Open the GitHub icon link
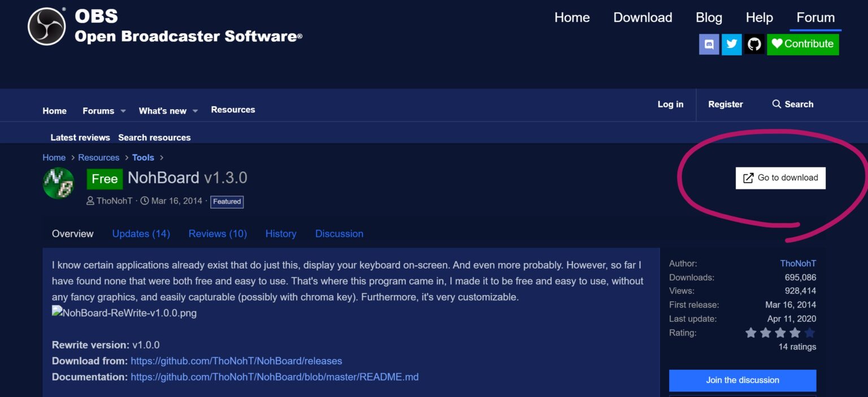 [754, 44]
